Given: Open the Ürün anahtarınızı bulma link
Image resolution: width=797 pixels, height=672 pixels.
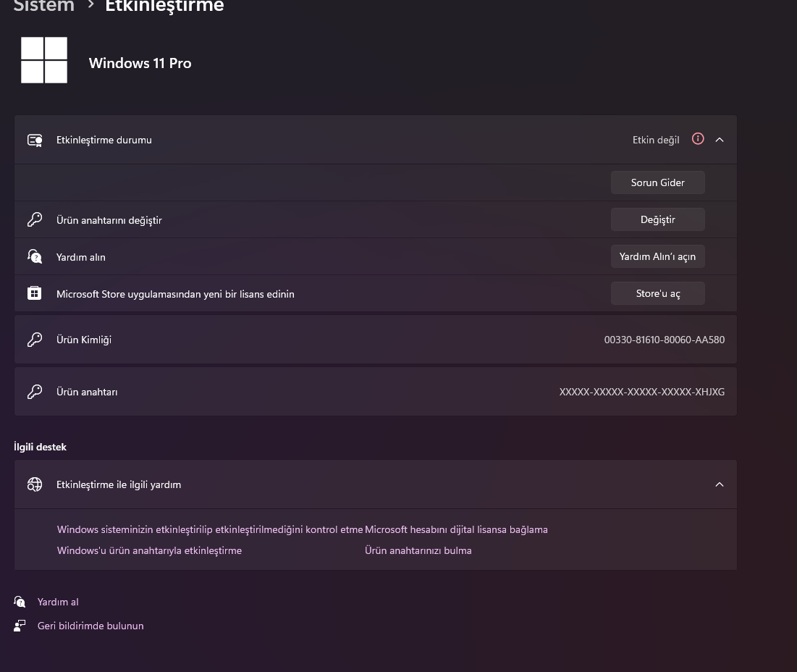Looking at the screenshot, I should tap(418, 550).
